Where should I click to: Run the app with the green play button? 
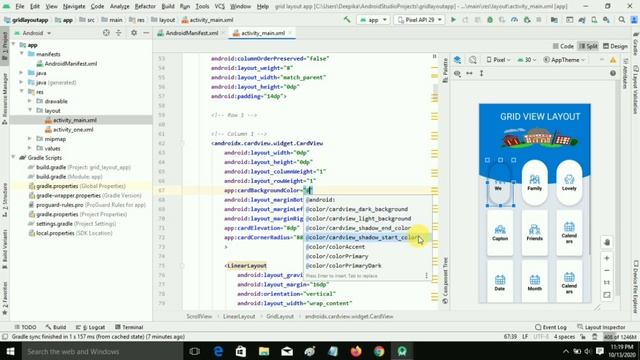(453, 20)
